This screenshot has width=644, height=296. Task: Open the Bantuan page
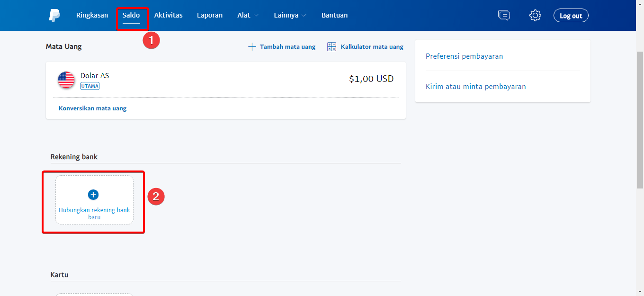[334, 15]
